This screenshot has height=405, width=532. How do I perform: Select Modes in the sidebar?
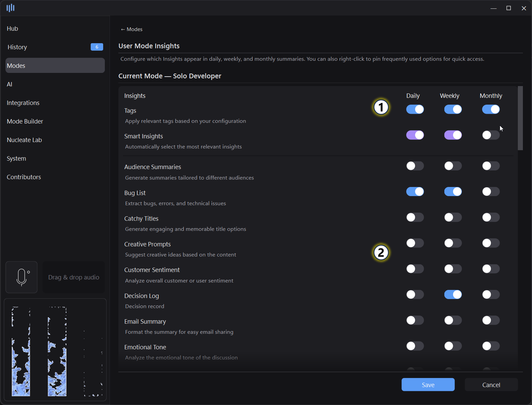[55, 66]
